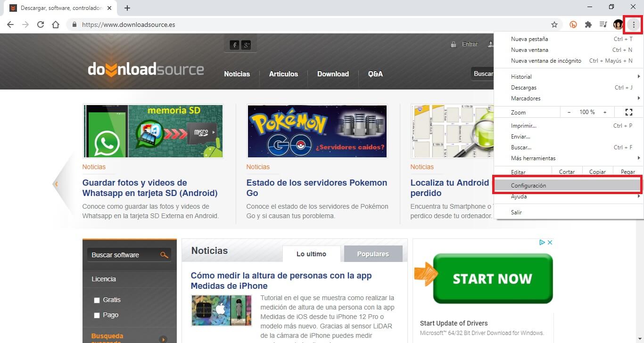
Task: Click the downloadsource logo
Action: [146, 70]
